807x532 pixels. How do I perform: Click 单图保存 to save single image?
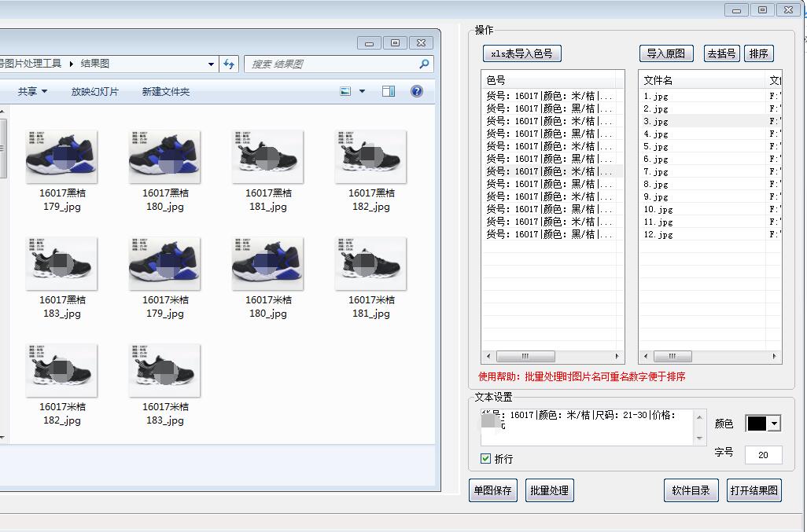coord(492,490)
